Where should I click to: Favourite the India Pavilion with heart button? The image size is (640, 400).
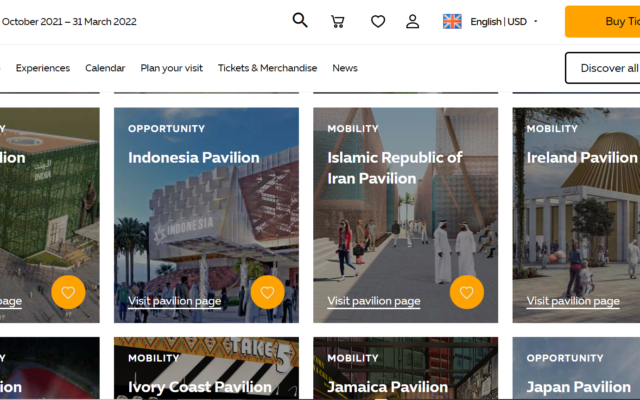click(x=68, y=292)
